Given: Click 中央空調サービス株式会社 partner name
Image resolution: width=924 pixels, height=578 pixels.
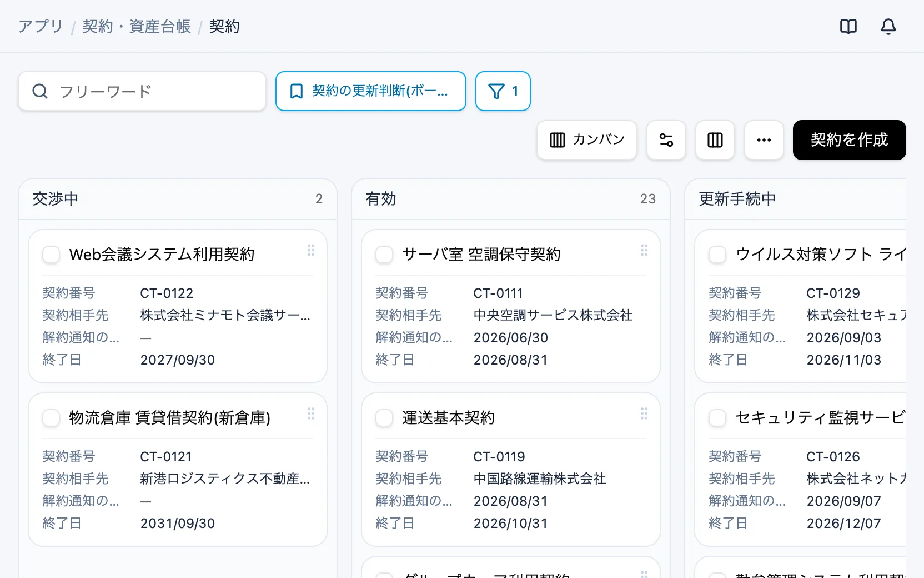Looking at the screenshot, I should click(x=553, y=315).
